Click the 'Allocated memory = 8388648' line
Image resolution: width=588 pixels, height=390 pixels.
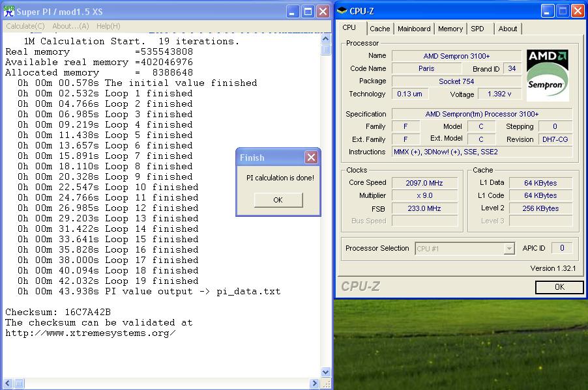[x=99, y=72]
